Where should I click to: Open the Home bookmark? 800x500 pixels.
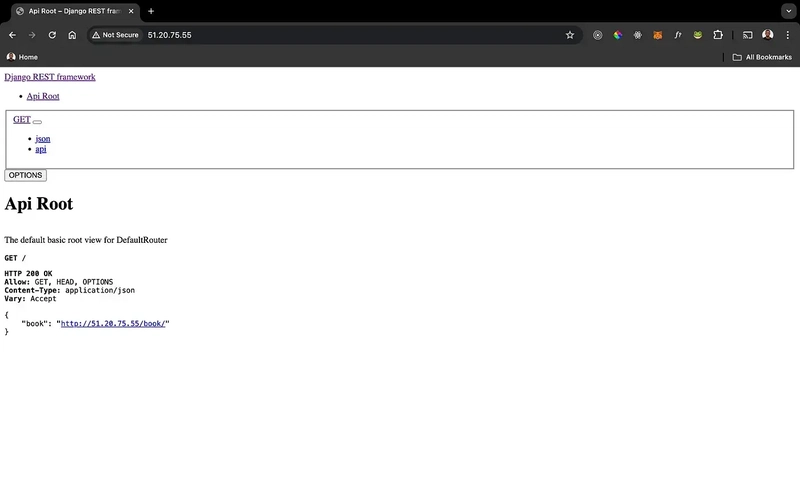(x=22, y=57)
